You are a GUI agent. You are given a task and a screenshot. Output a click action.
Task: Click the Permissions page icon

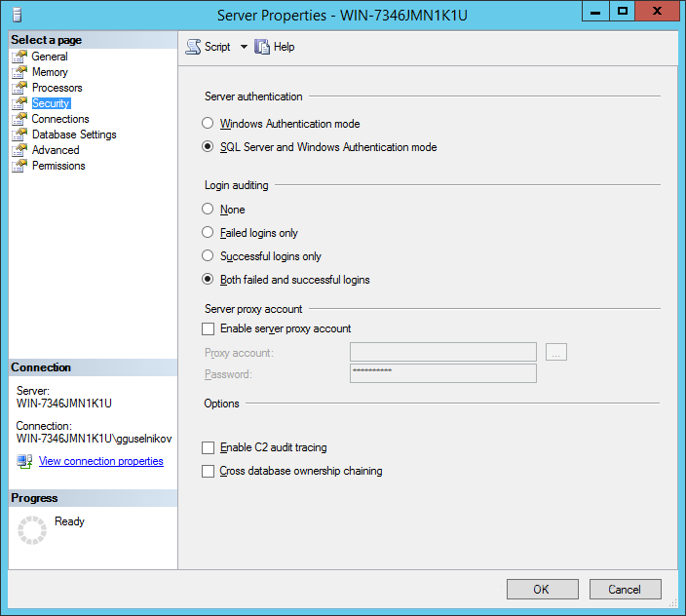pyautogui.click(x=19, y=166)
